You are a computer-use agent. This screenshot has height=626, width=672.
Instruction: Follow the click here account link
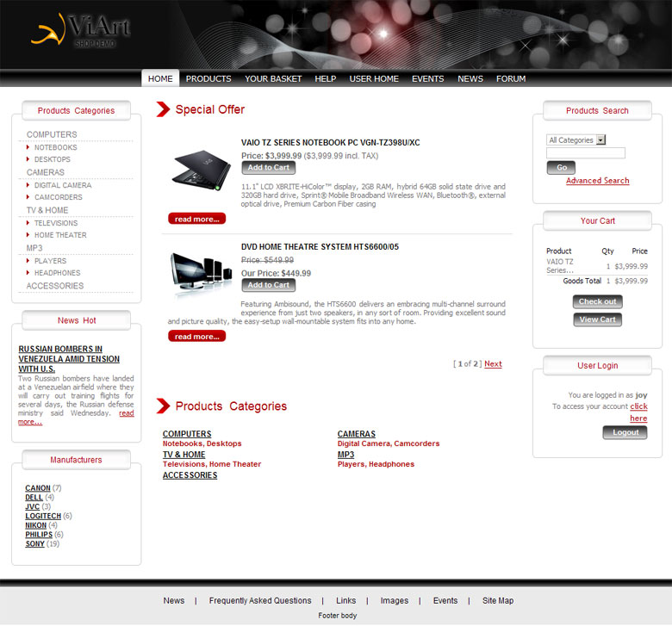(x=638, y=412)
